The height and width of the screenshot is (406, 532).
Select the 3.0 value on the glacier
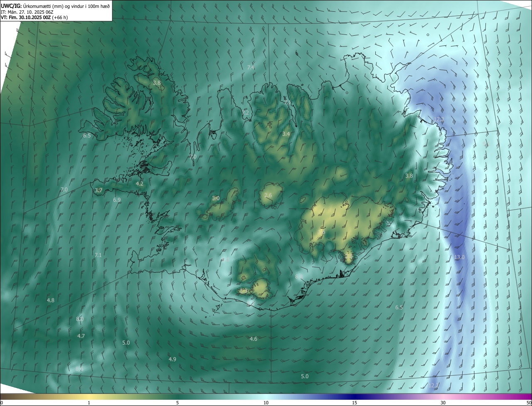[x=216, y=198]
